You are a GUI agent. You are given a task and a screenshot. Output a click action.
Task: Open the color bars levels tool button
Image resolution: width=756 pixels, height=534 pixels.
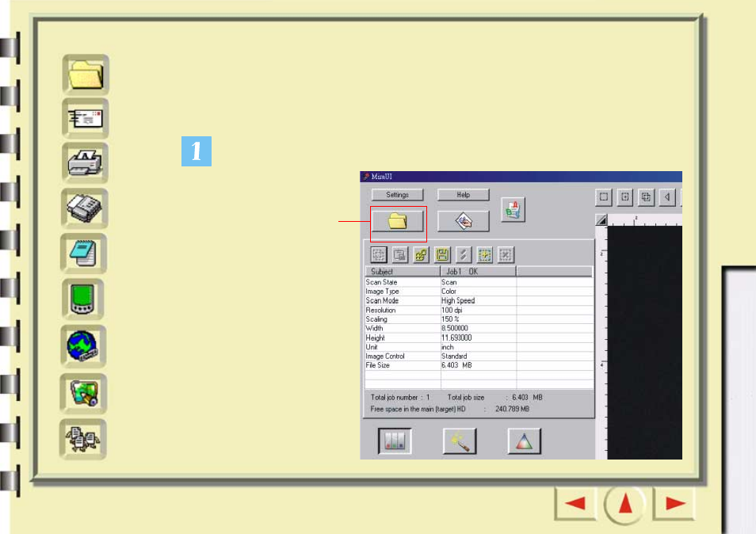(x=395, y=441)
